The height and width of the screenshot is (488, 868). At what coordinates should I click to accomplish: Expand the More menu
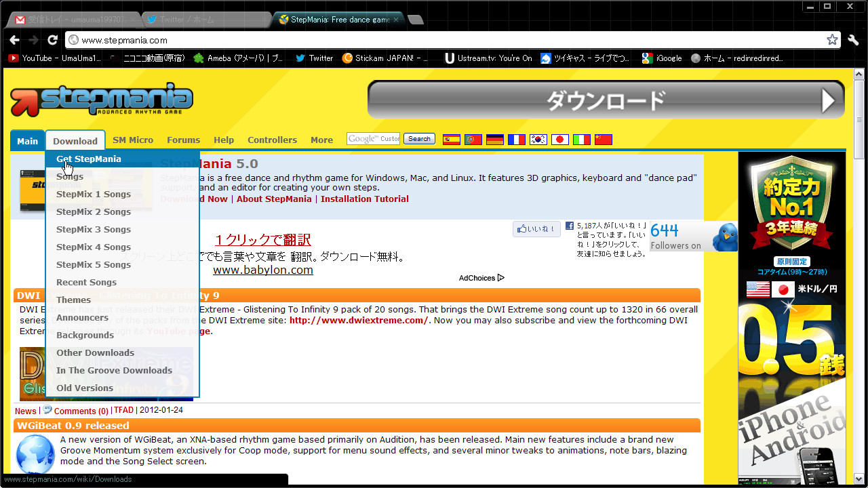click(x=321, y=140)
